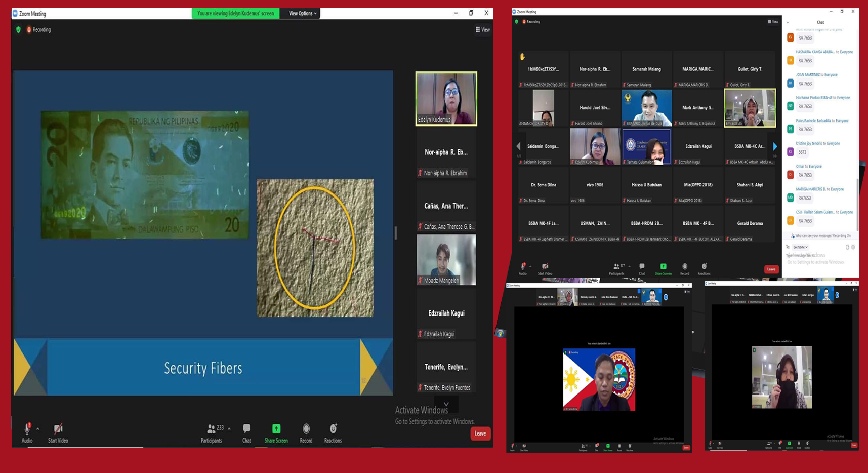Open Chat in the Security Fibers window
Viewport: 868px width, 473px height.
246,433
